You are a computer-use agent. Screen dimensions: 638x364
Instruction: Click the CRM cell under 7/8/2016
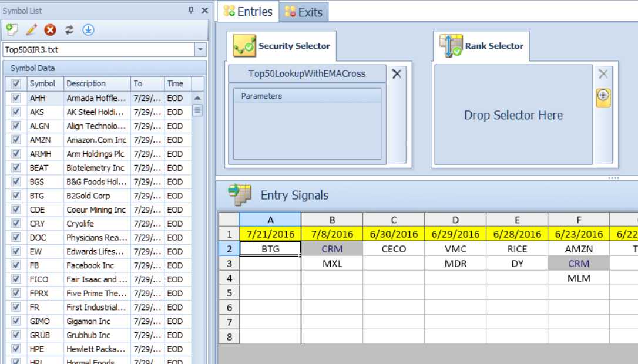pos(332,249)
